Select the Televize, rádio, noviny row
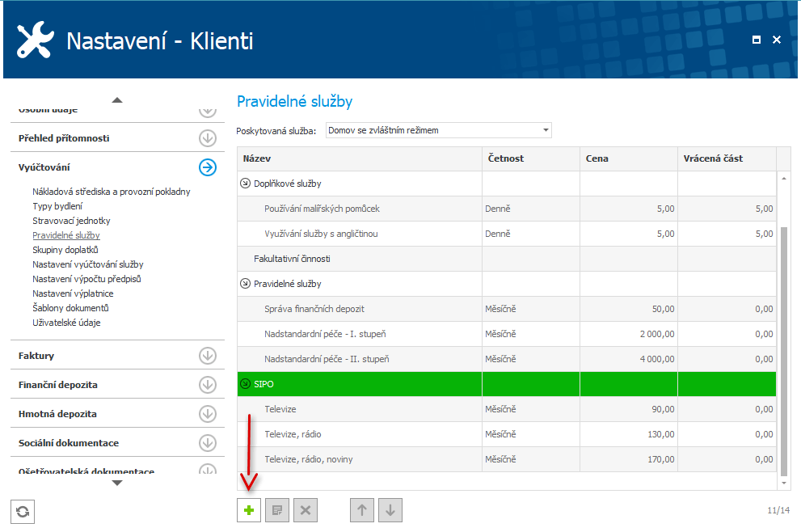Screen dimensions: 801x532 (507, 459)
